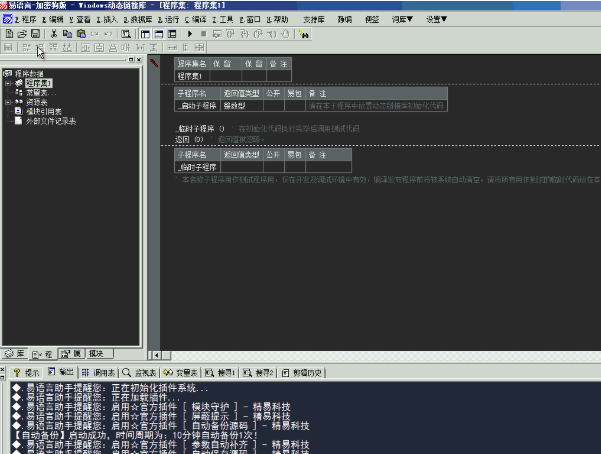Click the last icon on main toolbar

(304, 34)
